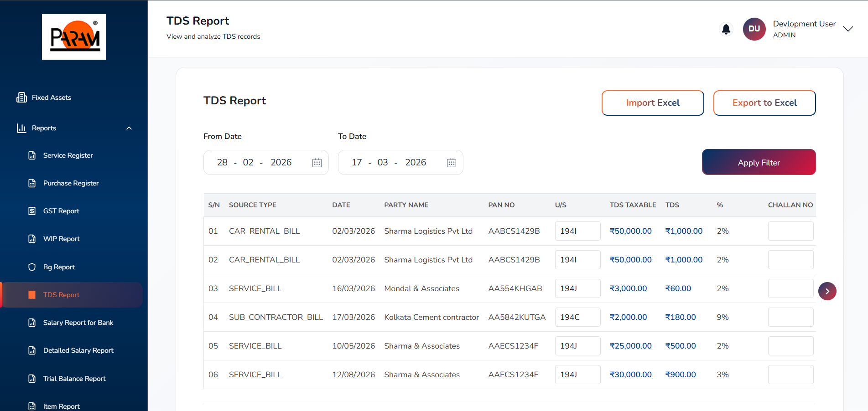
Task: Open the From Date calendar picker icon
Action: coord(317,163)
